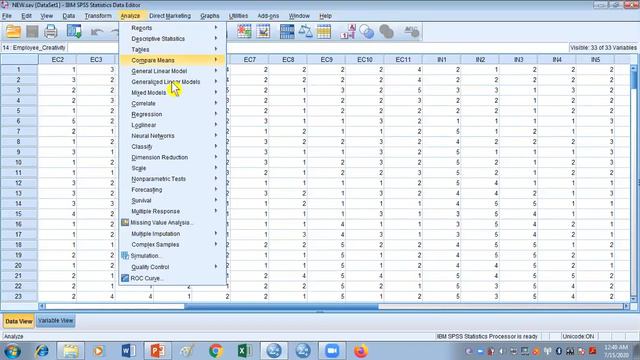
Task: Open Simulation menu item
Action: (x=173, y=256)
